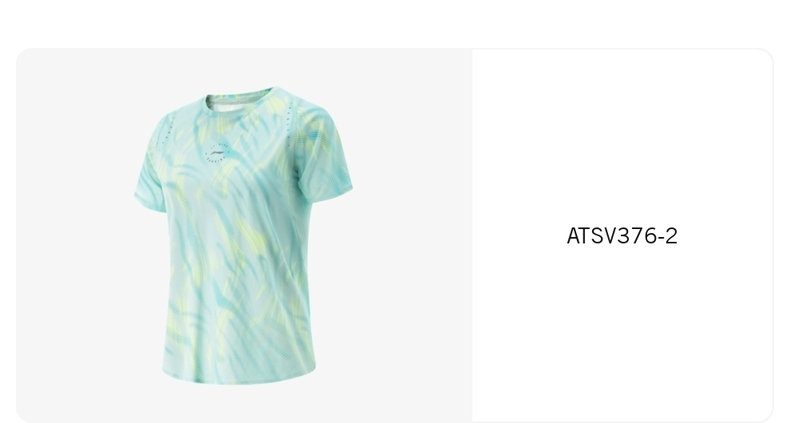This screenshot has width=790, height=423.
Task: Click the yellow-green streak pattern on the shirt's mid-torso
Action: pyautogui.click(x=237, y=237)
